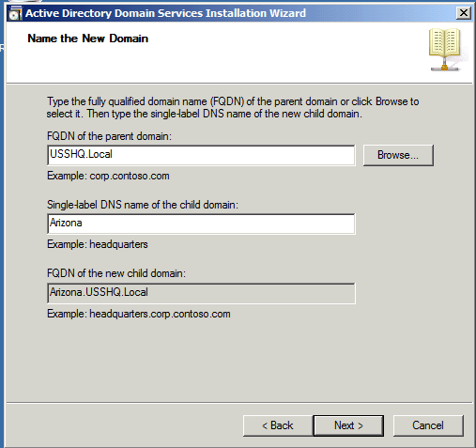Screen dimensions: 476x448
Task: Click the instruction paragraph about the FQDN
Action: click(233, 107)
